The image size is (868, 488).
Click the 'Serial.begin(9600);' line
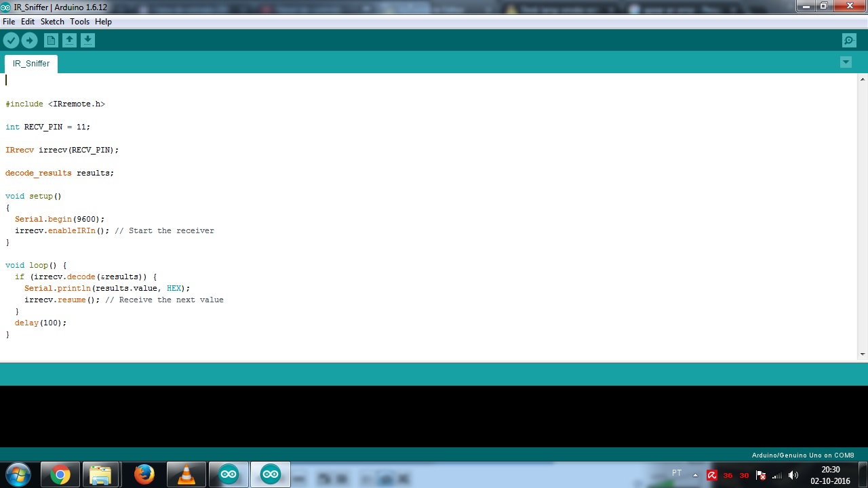tap(60, 219)
